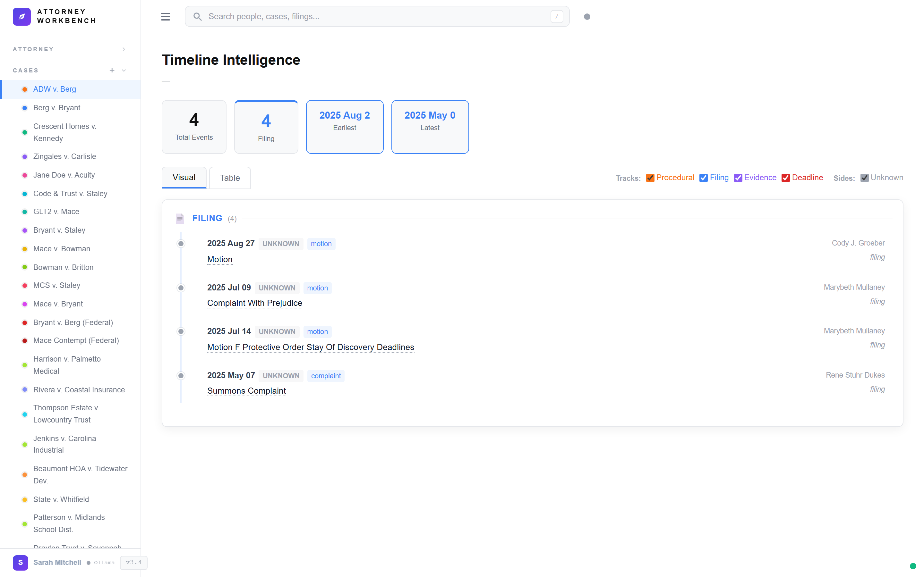Uncheck the Procedural track checkbox
924x577 pixels.
point(650,178)
